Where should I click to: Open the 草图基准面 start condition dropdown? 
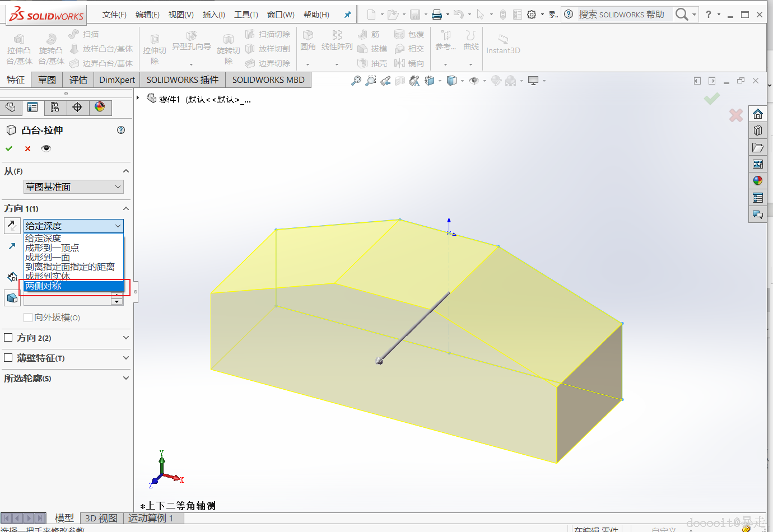pos(73,187)
